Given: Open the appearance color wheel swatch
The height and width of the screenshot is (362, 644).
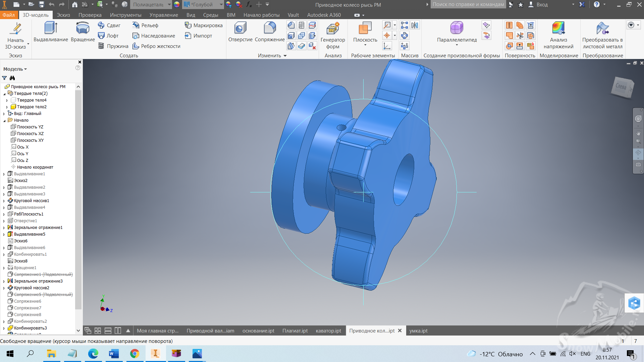Looking at the screenshot, I should (x=177, y=4).
